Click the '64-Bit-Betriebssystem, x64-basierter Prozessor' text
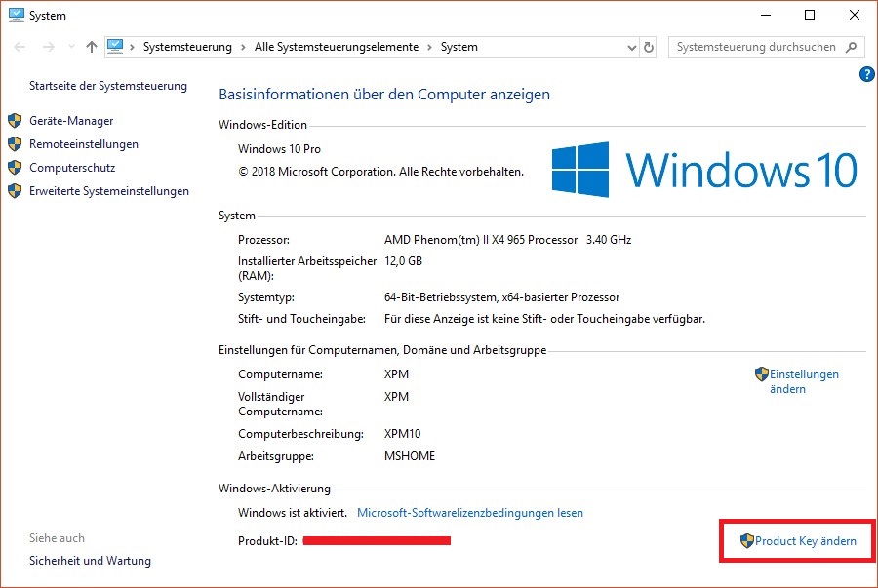The image size is (878, 588). click(x=501, y=297)
